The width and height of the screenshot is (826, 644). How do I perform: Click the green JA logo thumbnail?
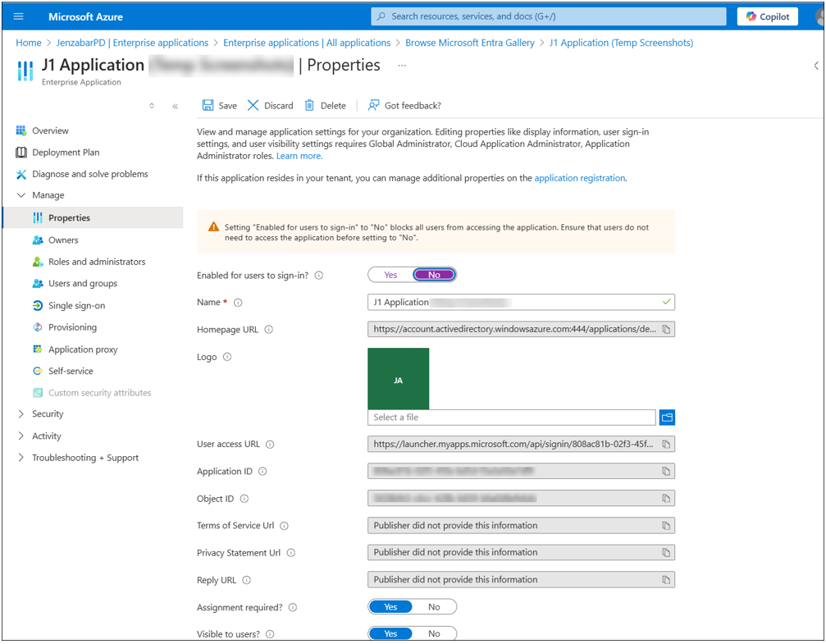pyautogui.click(x=399, y=378)
